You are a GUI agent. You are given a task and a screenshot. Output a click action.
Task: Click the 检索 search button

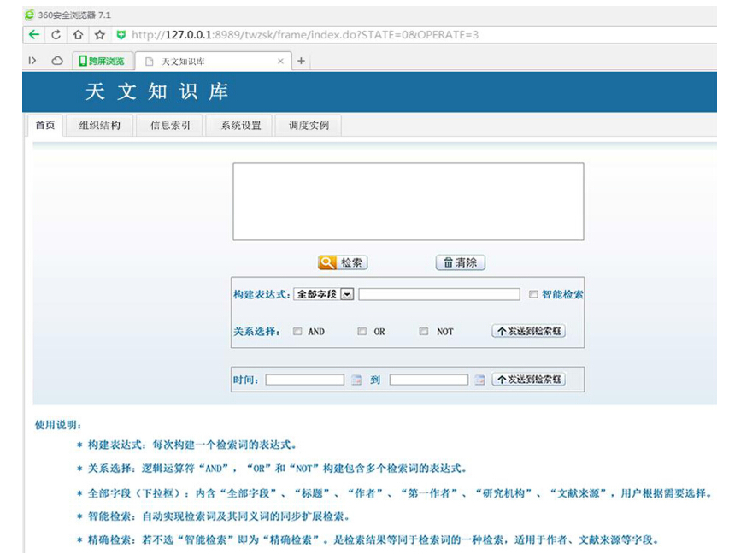343,262
